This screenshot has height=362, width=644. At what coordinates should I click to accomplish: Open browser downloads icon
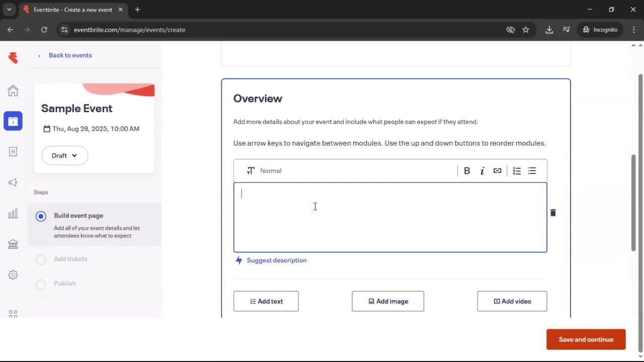[549, 30]
